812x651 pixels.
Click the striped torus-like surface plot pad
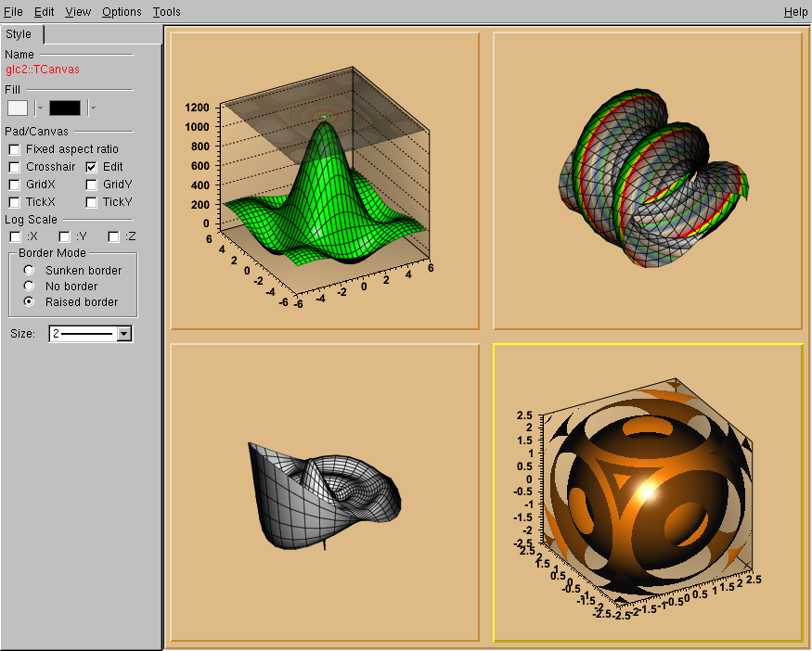[647, 181]
